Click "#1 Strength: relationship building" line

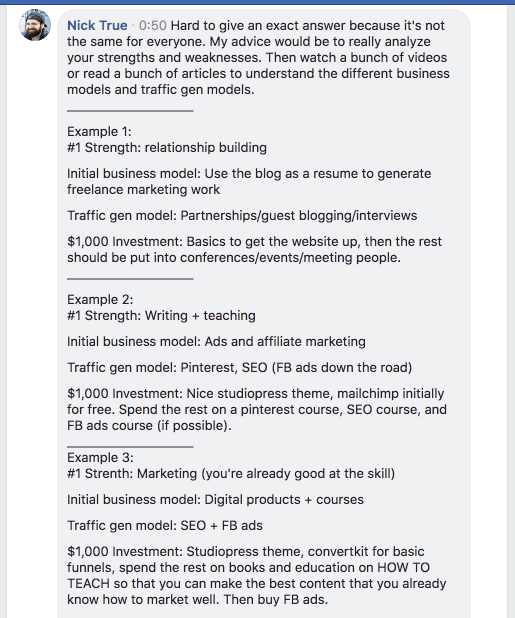click(x=167, y=147)
